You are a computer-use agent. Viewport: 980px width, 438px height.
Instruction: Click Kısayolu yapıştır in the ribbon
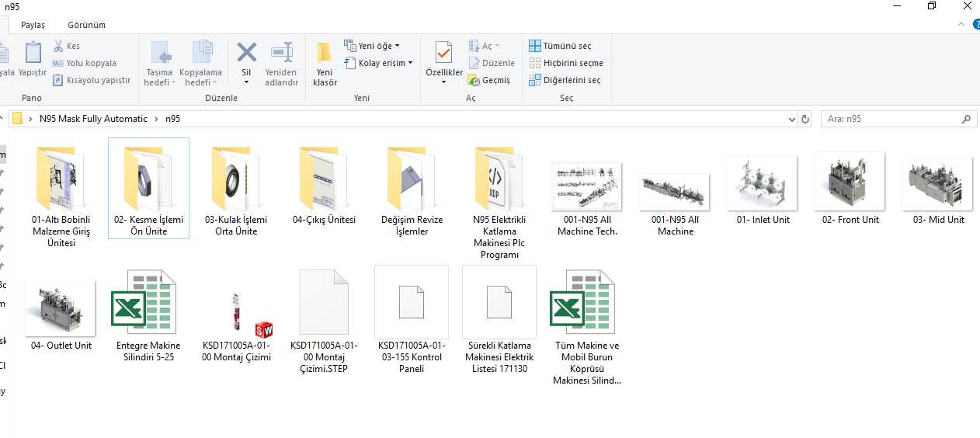point(91,80)
